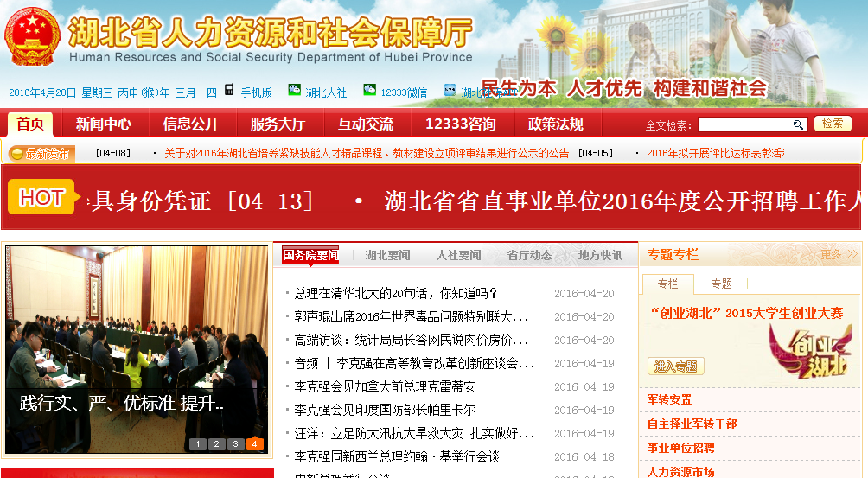Open 互动交流 menu

point(366,124)
